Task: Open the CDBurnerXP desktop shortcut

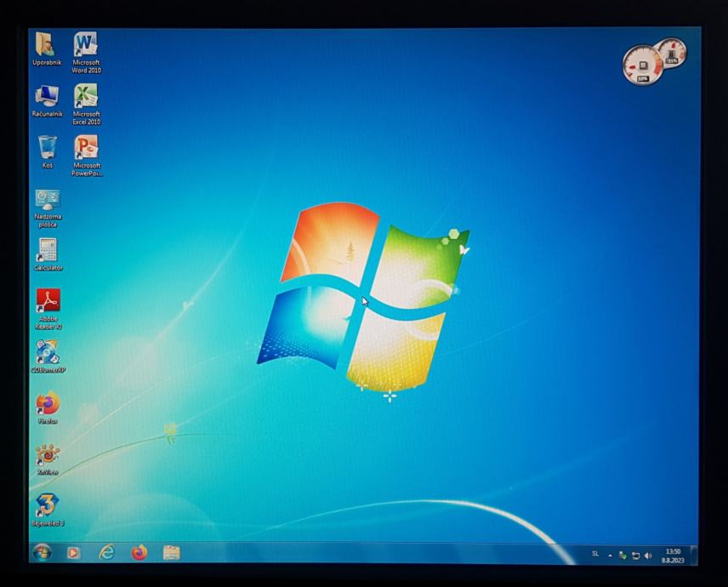Action: [48, 356]
